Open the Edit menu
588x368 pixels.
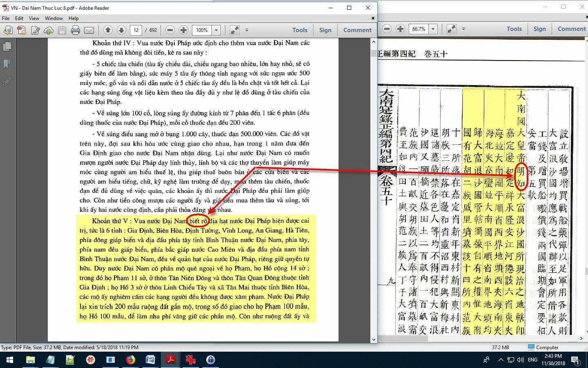coord(19,18)
